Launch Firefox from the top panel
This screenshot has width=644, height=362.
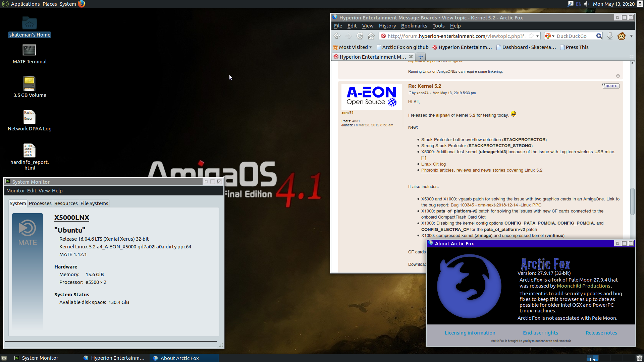(82, 4)
